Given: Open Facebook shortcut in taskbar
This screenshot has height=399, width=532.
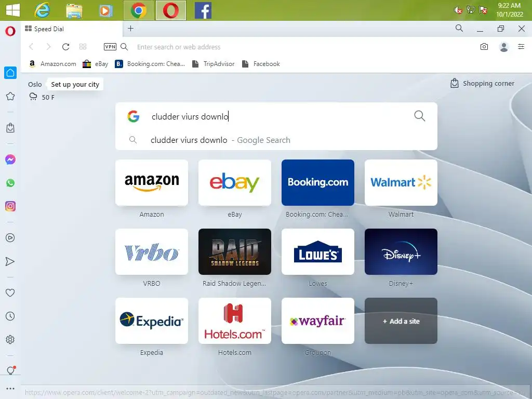Looking at the screenshot, I should tap(203, 10).
